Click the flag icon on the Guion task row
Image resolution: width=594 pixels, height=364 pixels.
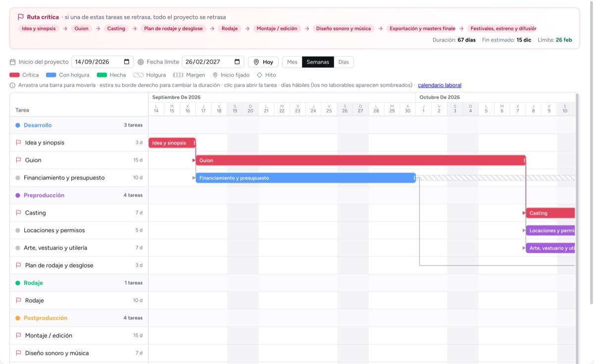coord(18,160)
